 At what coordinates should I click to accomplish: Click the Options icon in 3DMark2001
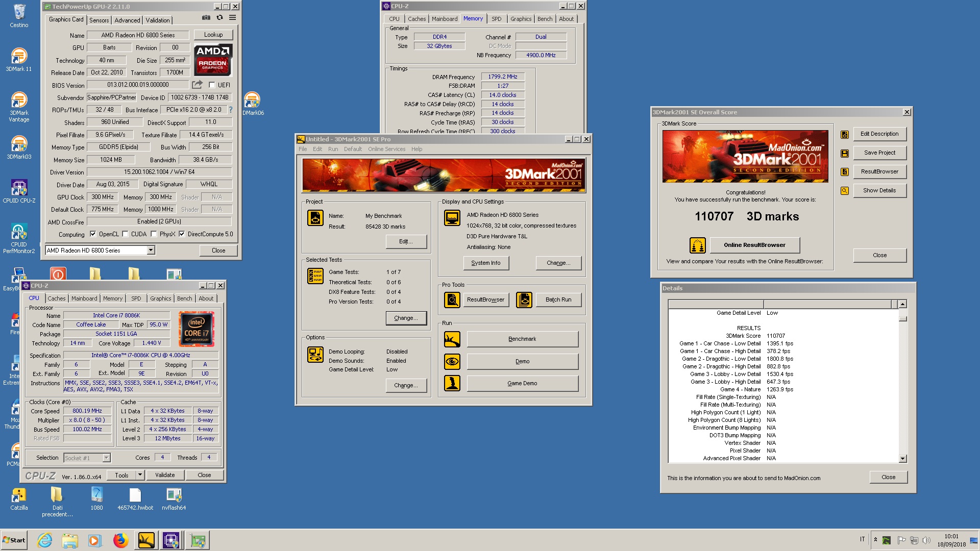click(315, 354)
